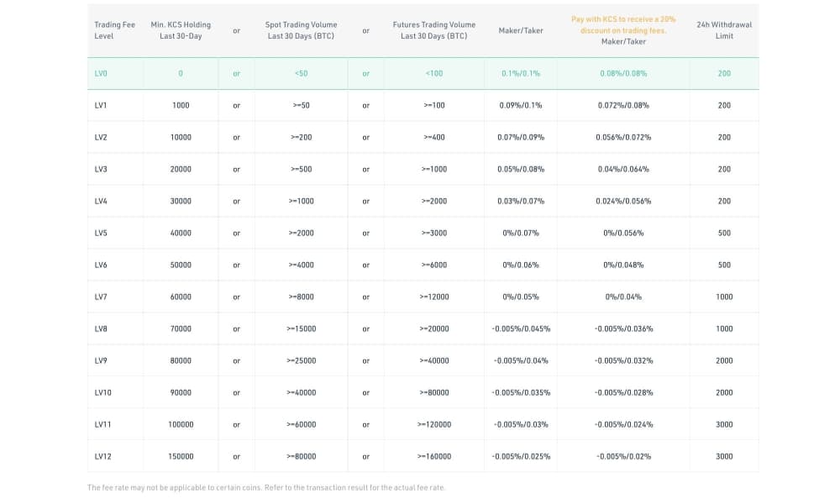Click the 2000 withdrawal limit in LV9
This screenshot has height=504, width=840.
pos(724,361)
